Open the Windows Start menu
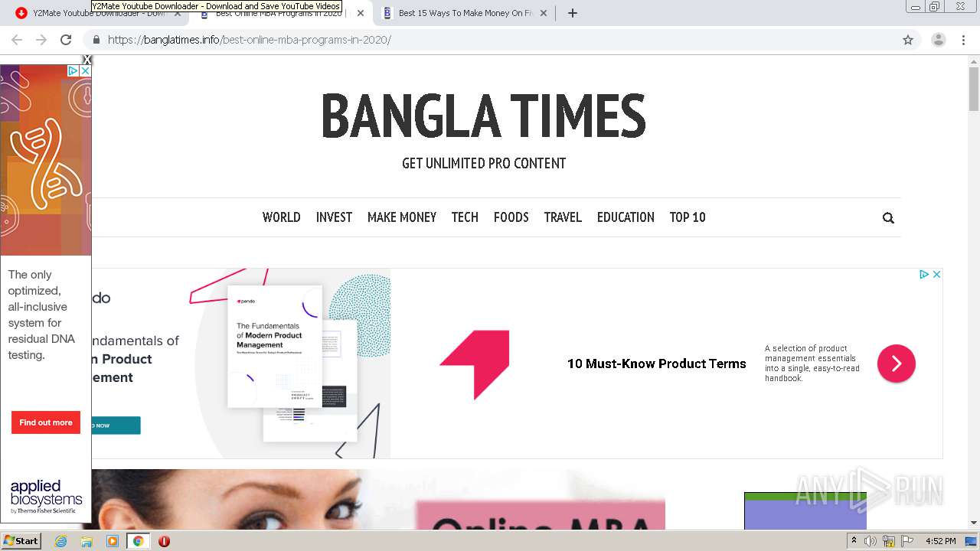 tap(21, 540)
